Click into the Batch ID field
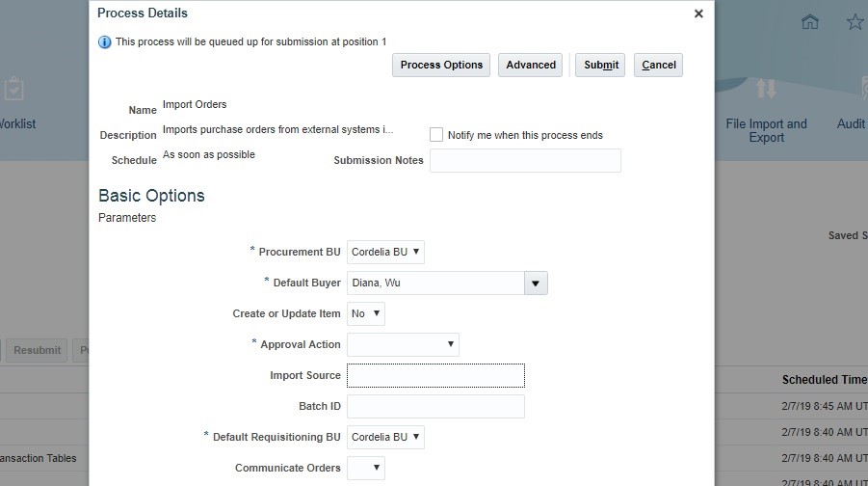The height and width of the screenshot is (486, 868). click(x=435, y=406)
